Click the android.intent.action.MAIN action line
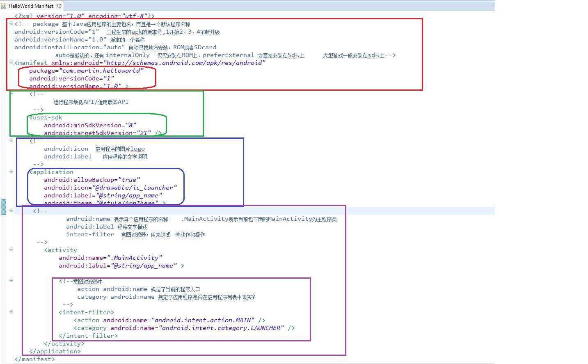This screenshot has height=364, width=588. (169, 320)
